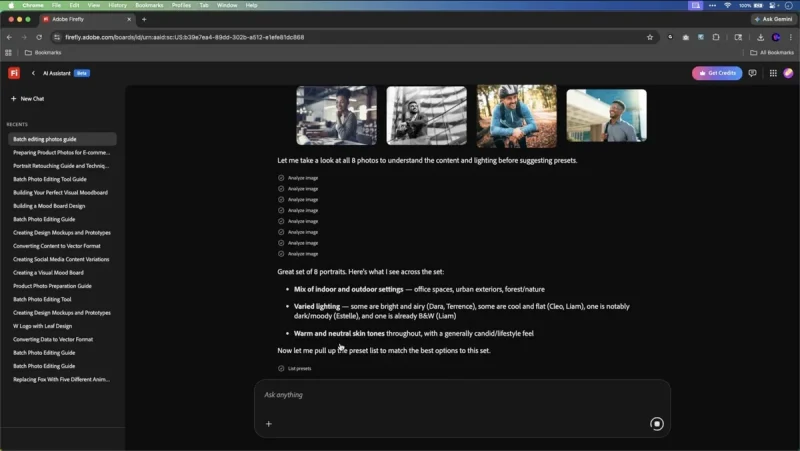Screen dimensions: 800x451
Task: Open the Adobe apps grid switcher
Action: (773, 73)
